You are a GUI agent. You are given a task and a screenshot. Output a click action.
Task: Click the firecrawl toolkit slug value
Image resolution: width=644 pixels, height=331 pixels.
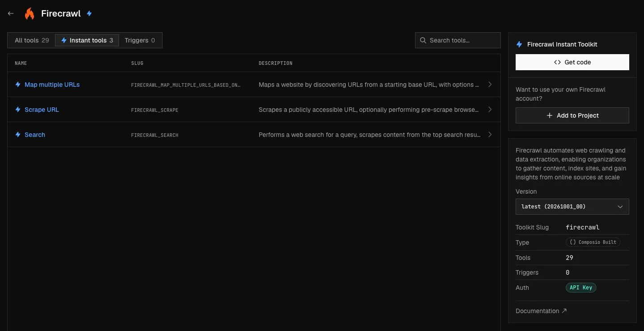point(583,227)
